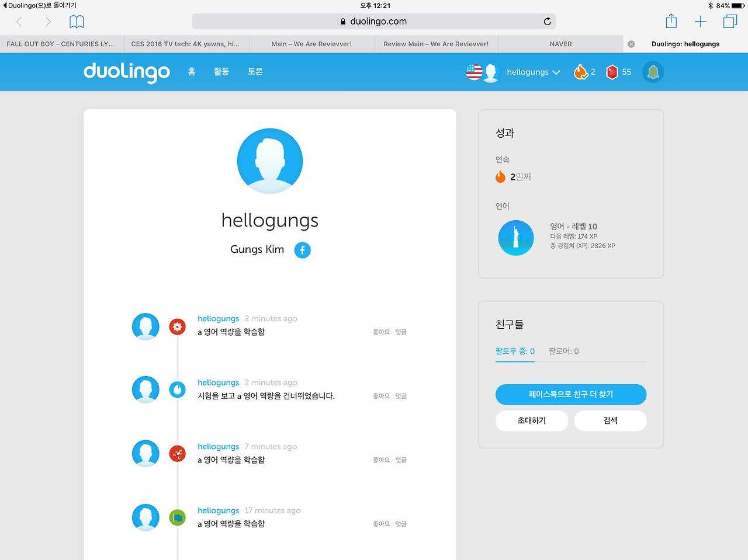Open the Safari share sheet
Image resolution: width=748 pixels, height=560 pixels.
[x=671, y=21]
